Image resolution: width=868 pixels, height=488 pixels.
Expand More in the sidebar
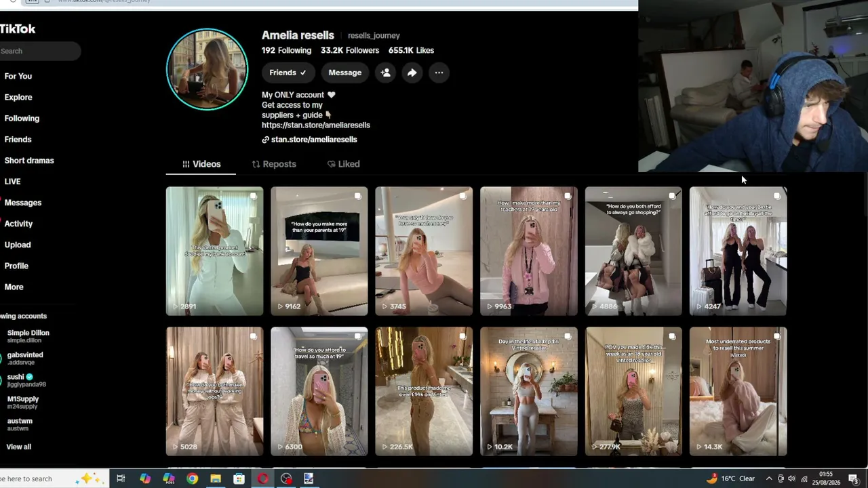point(14,287)
